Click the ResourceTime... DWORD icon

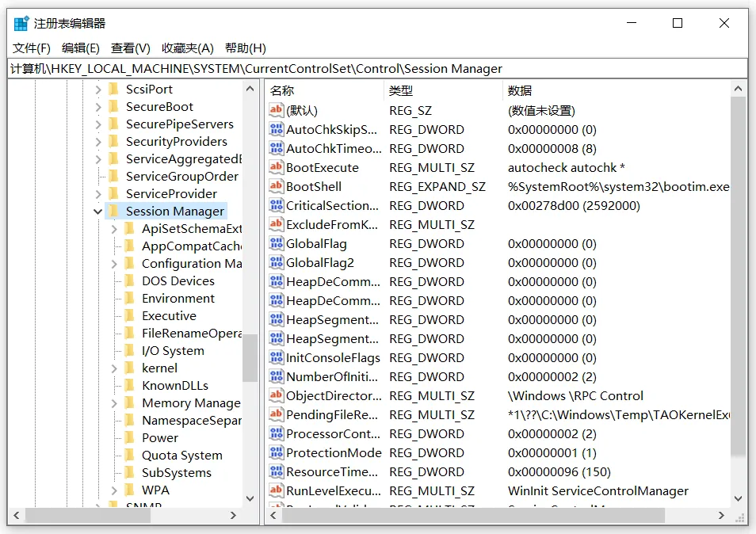click(x=277, y=472)
